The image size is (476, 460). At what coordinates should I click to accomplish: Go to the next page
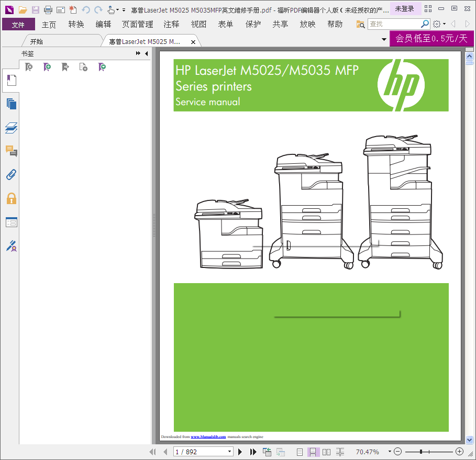coord(240,452)
